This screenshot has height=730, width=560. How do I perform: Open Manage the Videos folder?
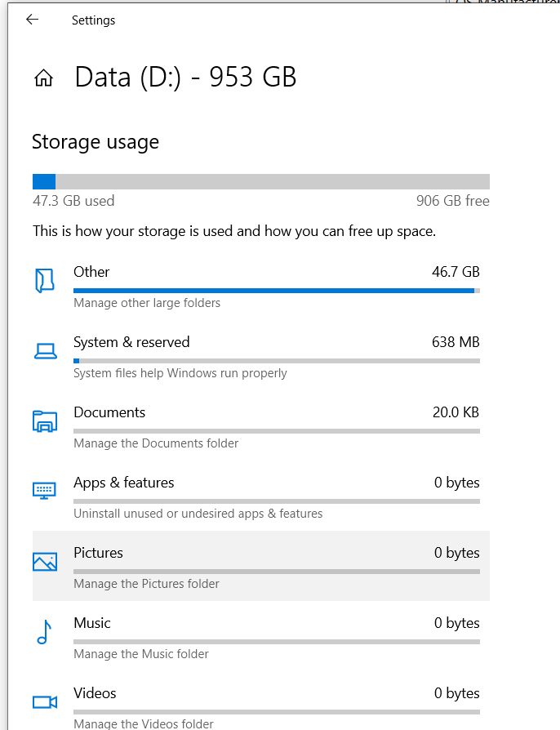coord(143,723)
